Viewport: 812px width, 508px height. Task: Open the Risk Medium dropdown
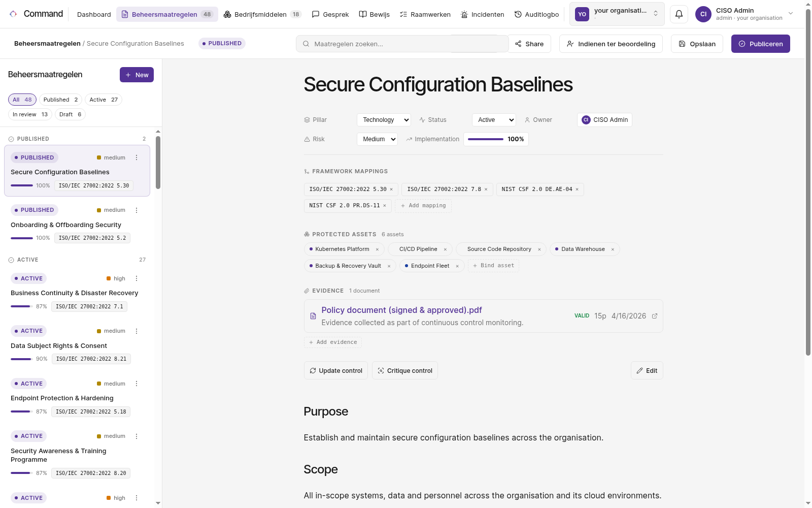[x=377, y=139]
